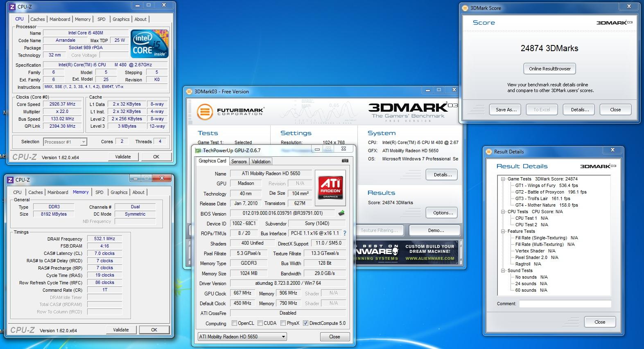The image size is (644, 349).
Task: Click the Comment input field
Action: [565, 304]
